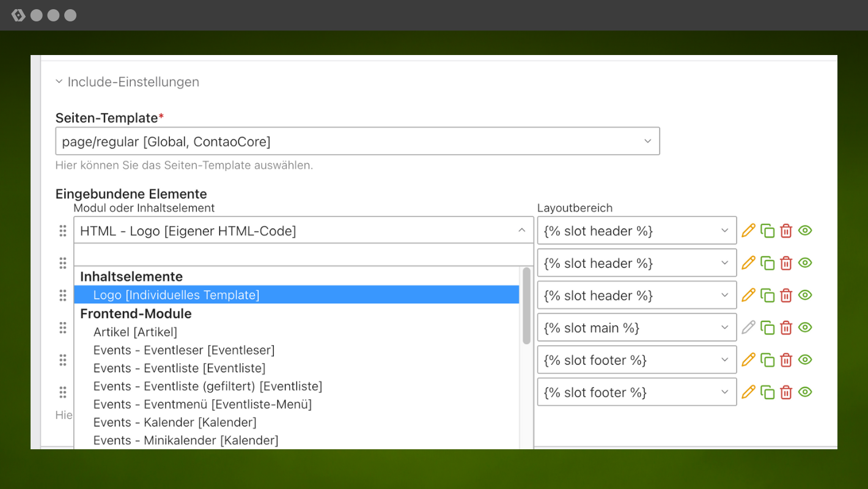The height and width of the screenshot is (489, 868).
Task: Click the copy icon beside slot main
Action: (767, 328)
